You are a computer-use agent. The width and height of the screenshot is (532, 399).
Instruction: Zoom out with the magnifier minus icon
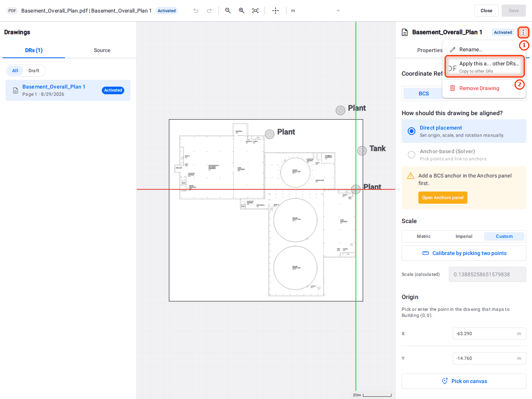tap(228, 11)
